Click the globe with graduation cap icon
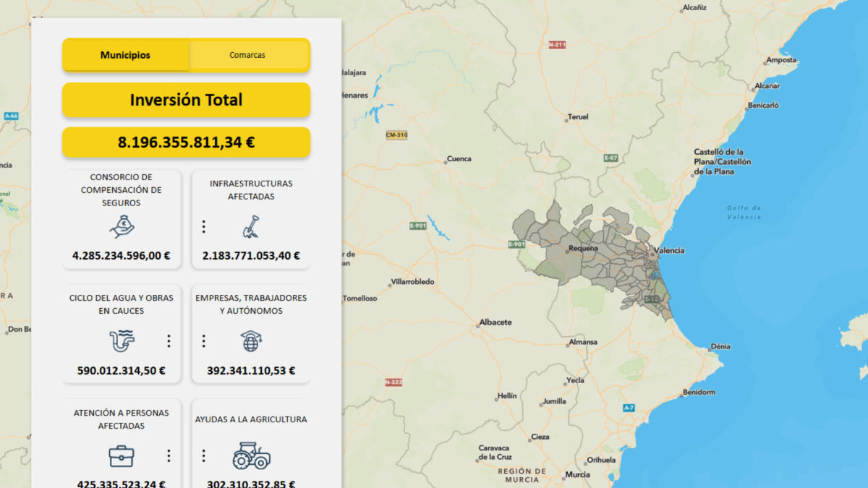This screenshot has width=868, height=488. click(x=250, y=341)
